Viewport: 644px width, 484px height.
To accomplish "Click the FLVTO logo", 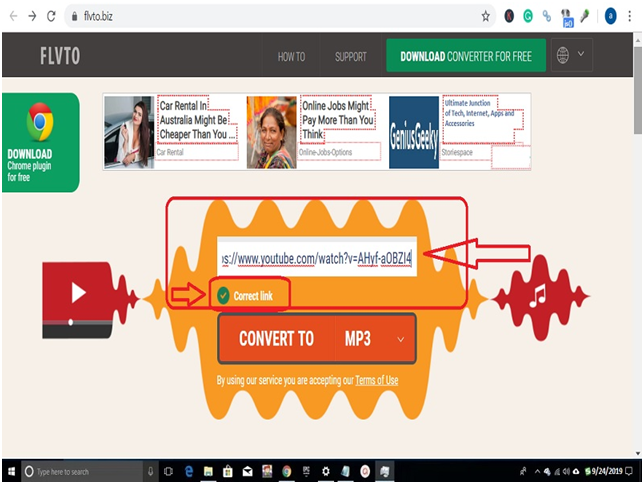I will point(60,56).
